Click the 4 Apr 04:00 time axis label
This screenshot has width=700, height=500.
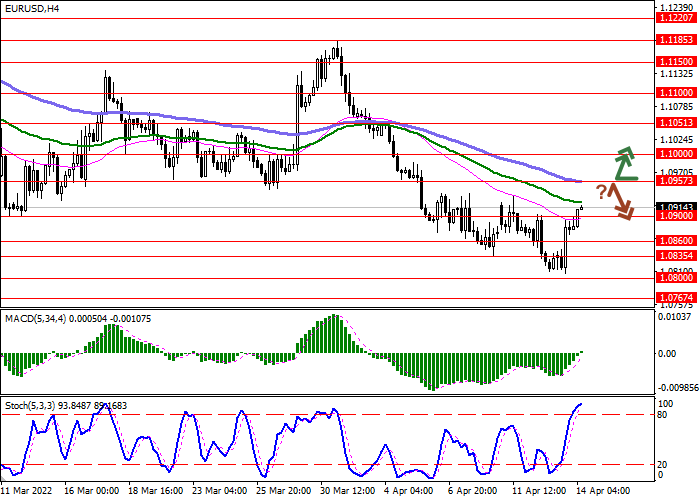tap(409, 491)
